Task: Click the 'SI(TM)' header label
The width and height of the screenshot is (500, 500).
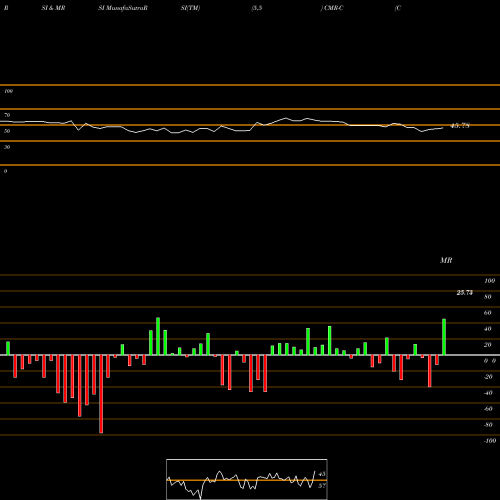Action: click(x=190, y=8)
